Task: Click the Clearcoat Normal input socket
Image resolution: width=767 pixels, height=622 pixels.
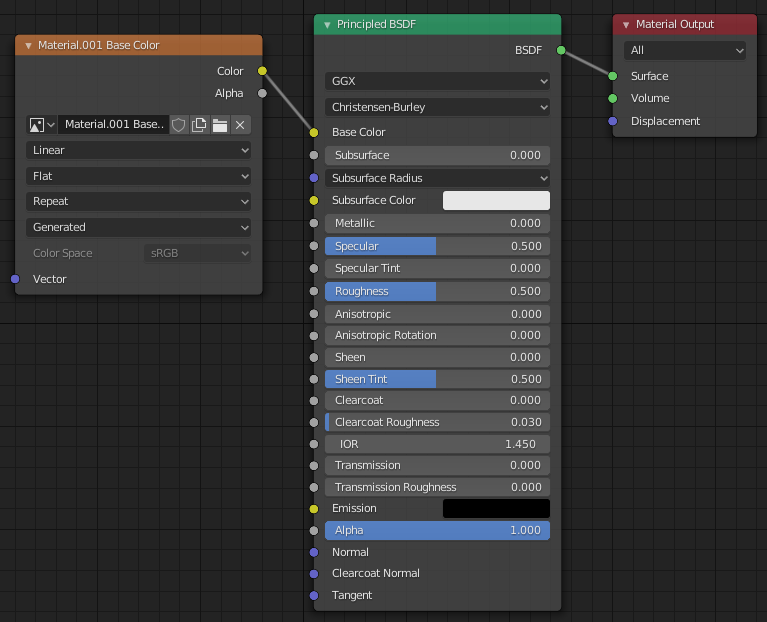Action: click(x=314, y=574)
